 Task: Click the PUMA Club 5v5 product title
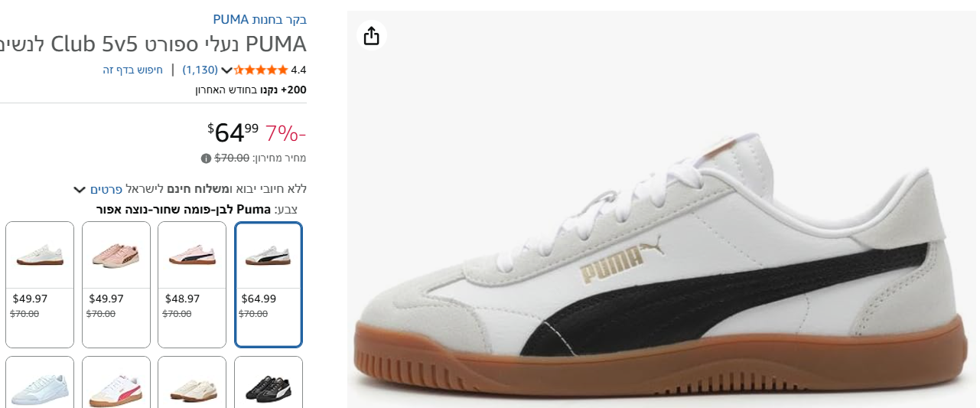pos(153,44)
